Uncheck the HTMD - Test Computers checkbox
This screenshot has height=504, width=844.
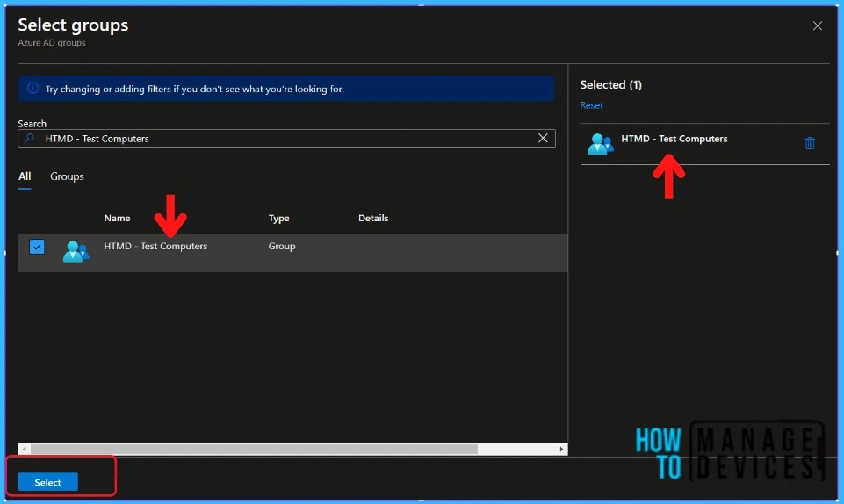(x=37, y=247)
